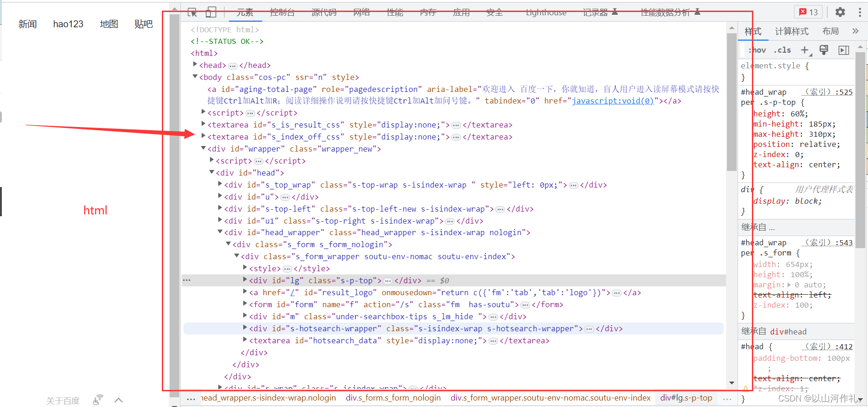
Task: Activate the inspect element picker icon
Action: (x=192, y=12)
